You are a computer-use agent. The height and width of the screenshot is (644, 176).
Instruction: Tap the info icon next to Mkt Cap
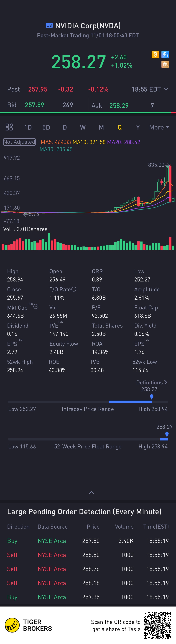pyautogui.click(x=36, y=306)
